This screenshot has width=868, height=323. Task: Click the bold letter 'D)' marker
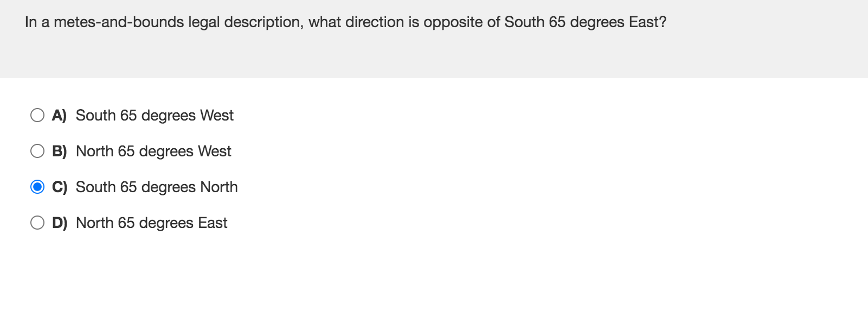pos(59,223)
